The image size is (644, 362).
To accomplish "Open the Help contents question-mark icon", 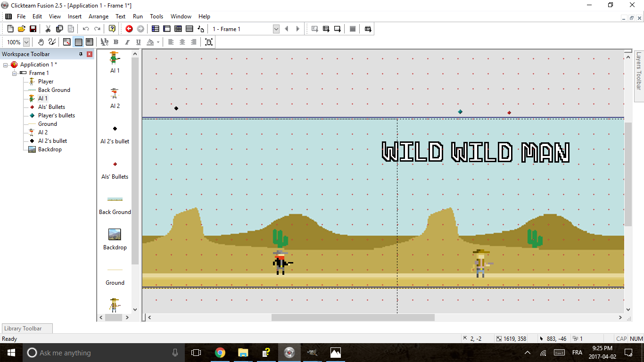I will pos(112,29).
